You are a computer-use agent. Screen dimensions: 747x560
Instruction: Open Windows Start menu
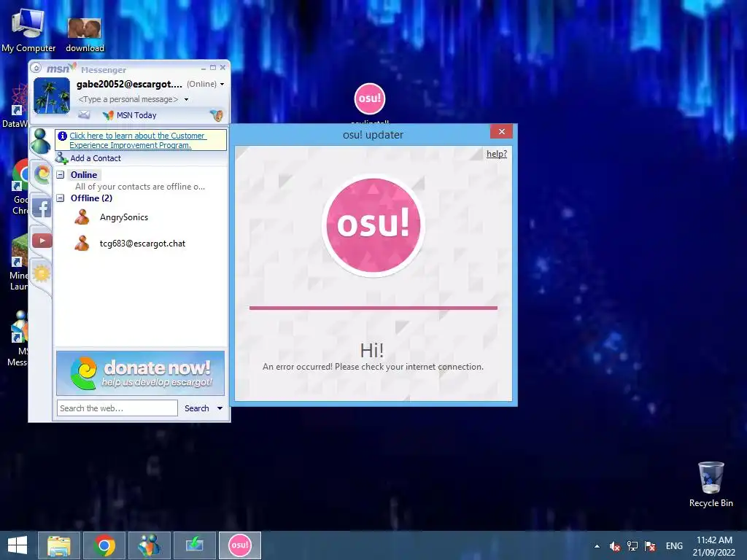pyautogui.click(x=18, y=545)
